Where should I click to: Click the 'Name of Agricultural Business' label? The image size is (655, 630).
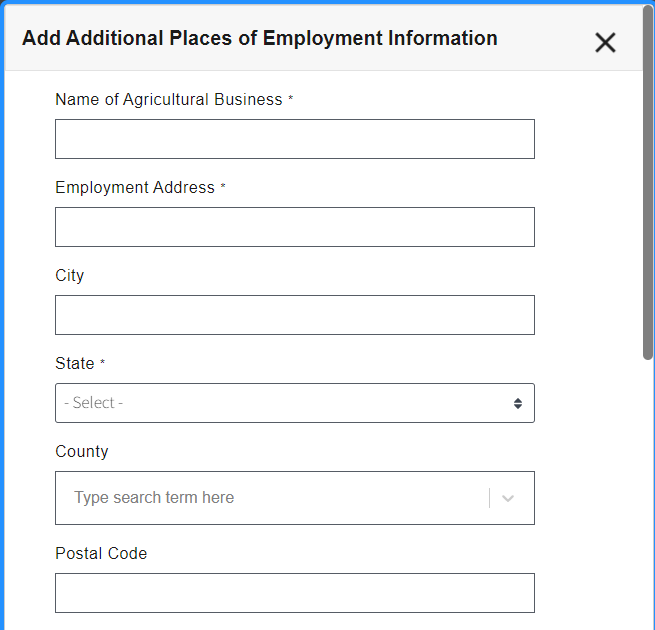[x=168, y=100]
